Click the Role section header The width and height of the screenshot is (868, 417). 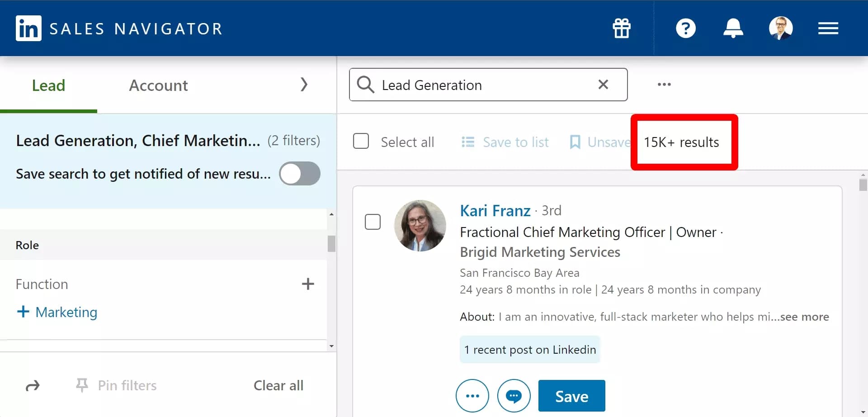point(163,245)
